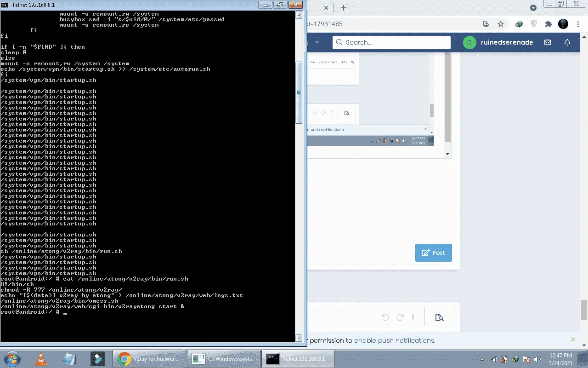Screen dimensions: 588x368
Task: Open the shield extension icon
Action: 534,24
